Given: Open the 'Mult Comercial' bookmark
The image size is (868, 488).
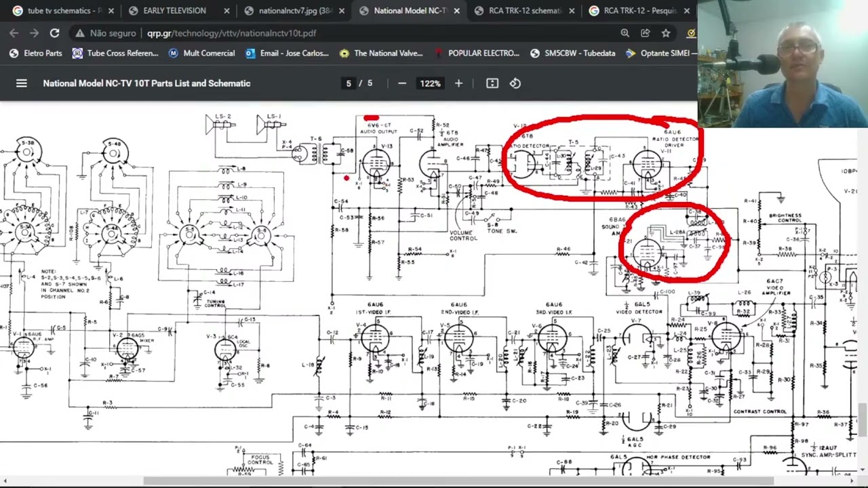Looking at the screenshot, I should (201, 53).
